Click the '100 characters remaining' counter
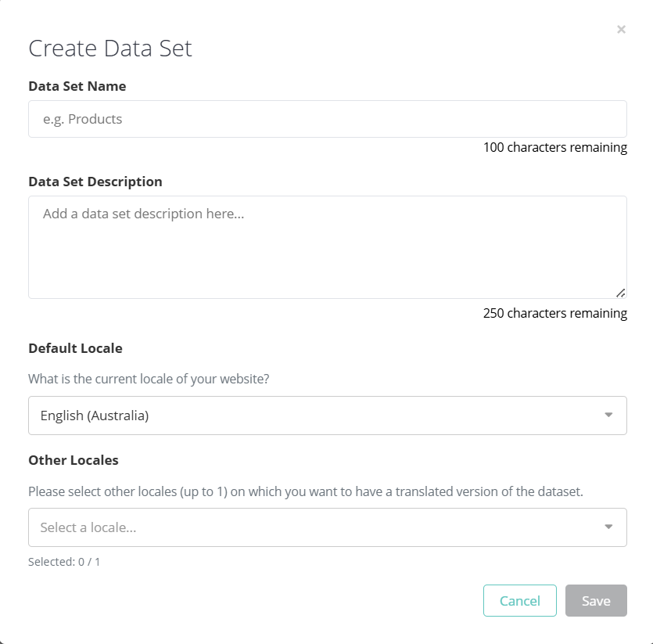 point(554,147)
